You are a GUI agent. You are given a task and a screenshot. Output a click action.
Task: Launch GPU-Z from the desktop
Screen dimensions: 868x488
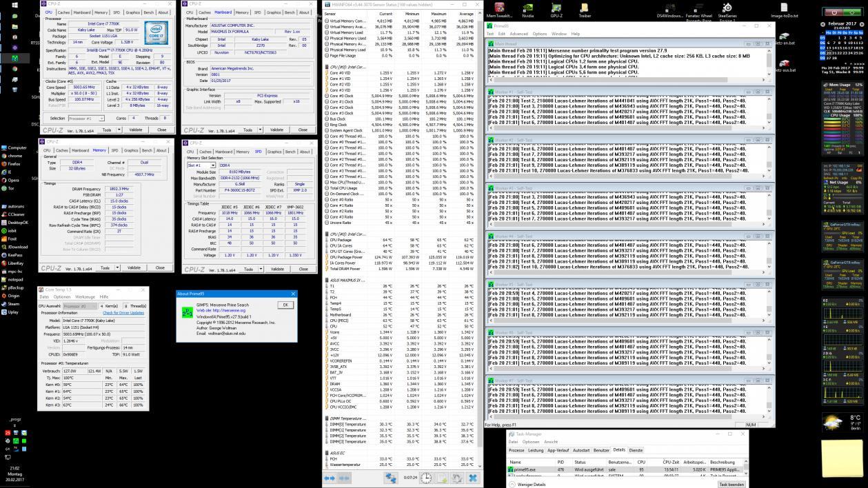click(556, 10)
